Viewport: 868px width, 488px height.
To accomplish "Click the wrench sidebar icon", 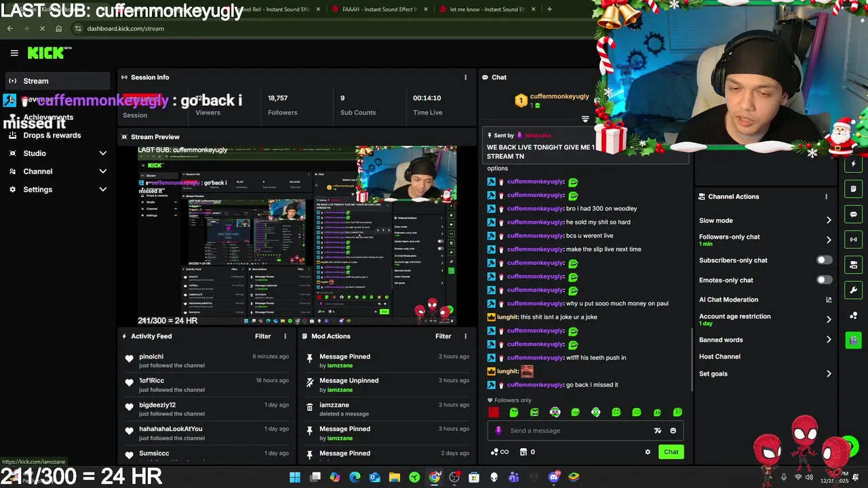I will pos(854,290).
